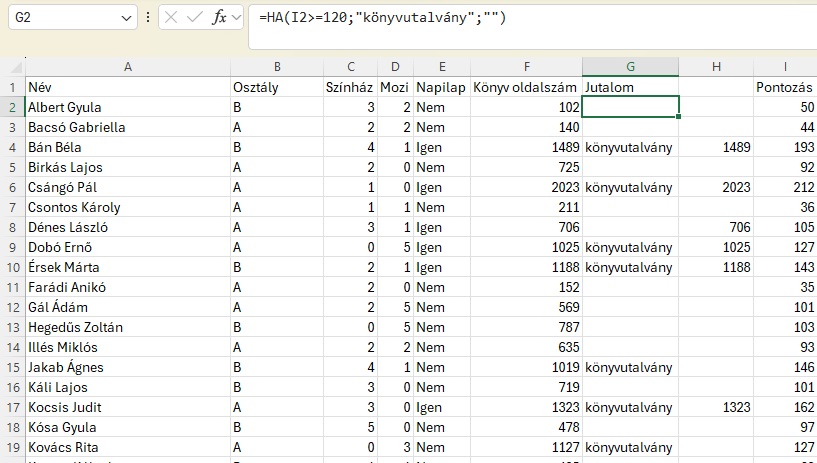
Task: Click the 'Mozi' header cell
Action: [x=395, y=87]
